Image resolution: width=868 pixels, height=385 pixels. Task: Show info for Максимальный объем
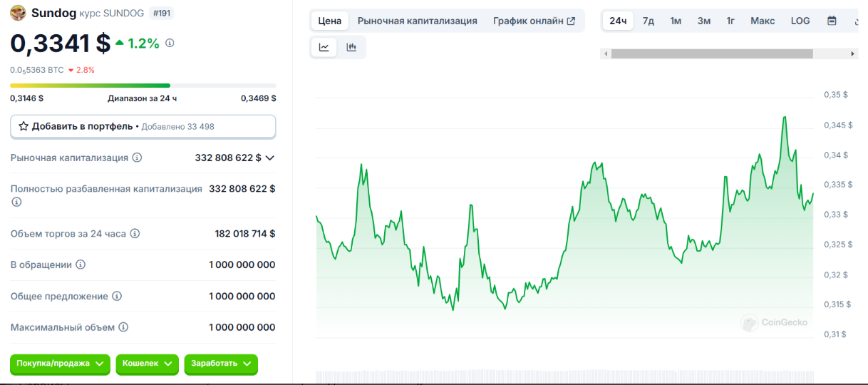(123, 327)
